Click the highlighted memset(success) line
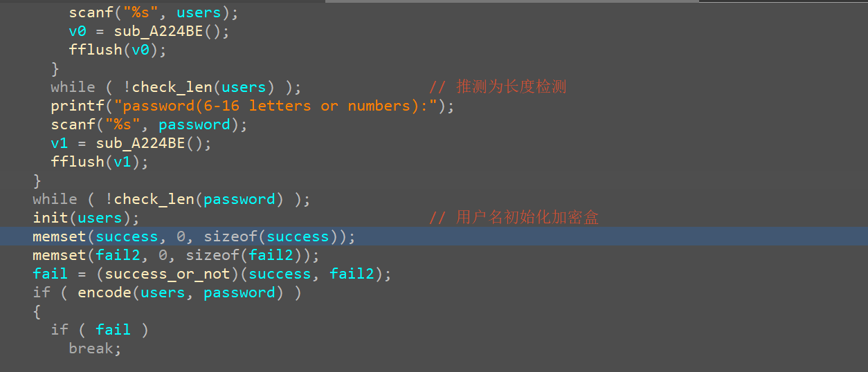Viewport: 868px width, 372px height. (194, 236)
